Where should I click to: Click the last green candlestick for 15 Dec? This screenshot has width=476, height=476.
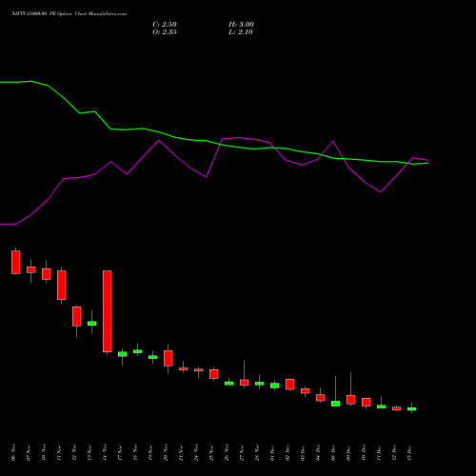point(412,409)
